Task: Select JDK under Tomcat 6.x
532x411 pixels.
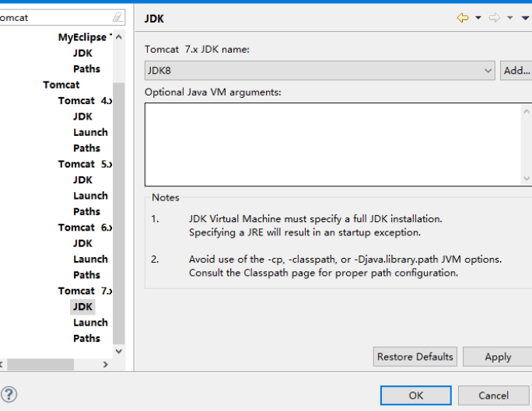Action: tap(82, 243)
